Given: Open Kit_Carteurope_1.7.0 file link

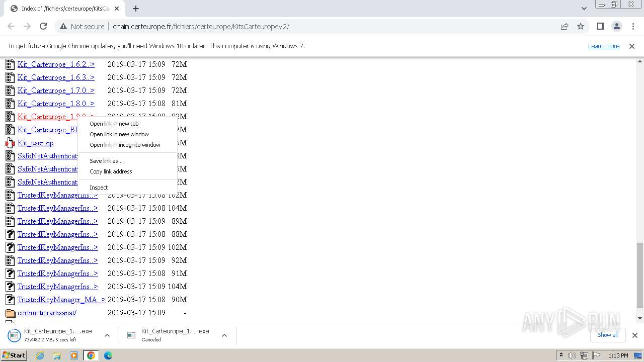Looking at the screenshot, I should pos(56,90).
